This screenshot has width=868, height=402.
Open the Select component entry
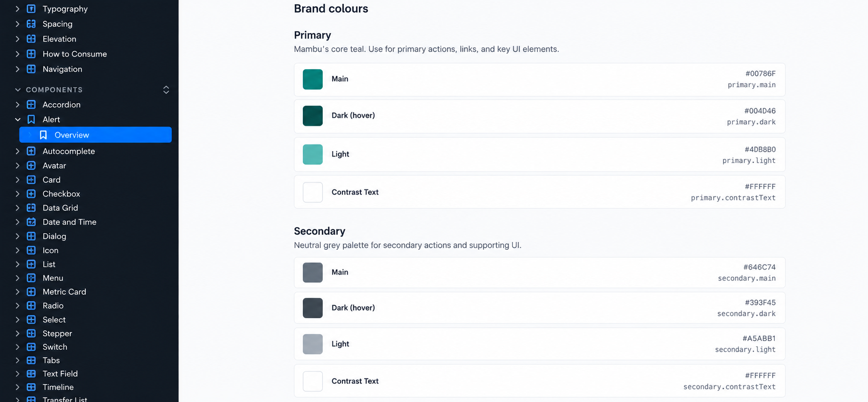54,320
